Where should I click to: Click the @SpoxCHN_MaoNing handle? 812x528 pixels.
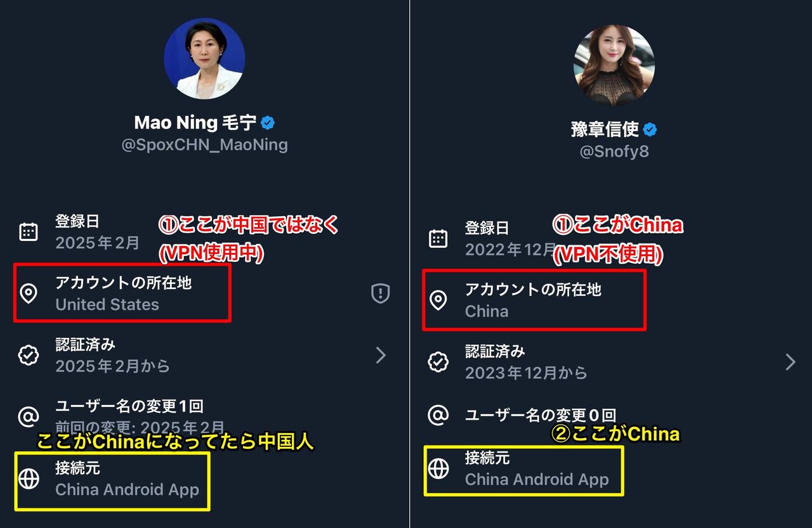pyautogui.click(x=205, y=145)
